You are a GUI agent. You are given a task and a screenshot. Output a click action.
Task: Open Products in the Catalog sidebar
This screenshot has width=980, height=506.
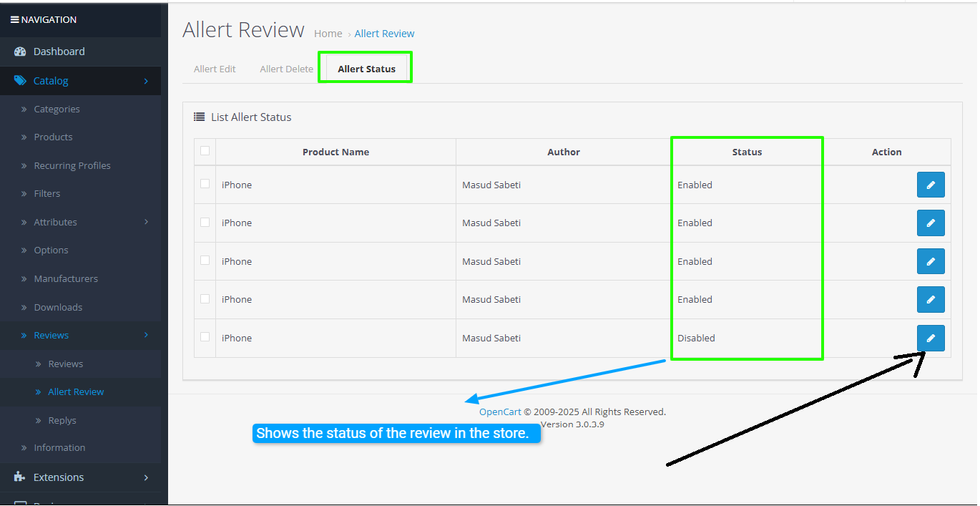[x=53, y=137]
